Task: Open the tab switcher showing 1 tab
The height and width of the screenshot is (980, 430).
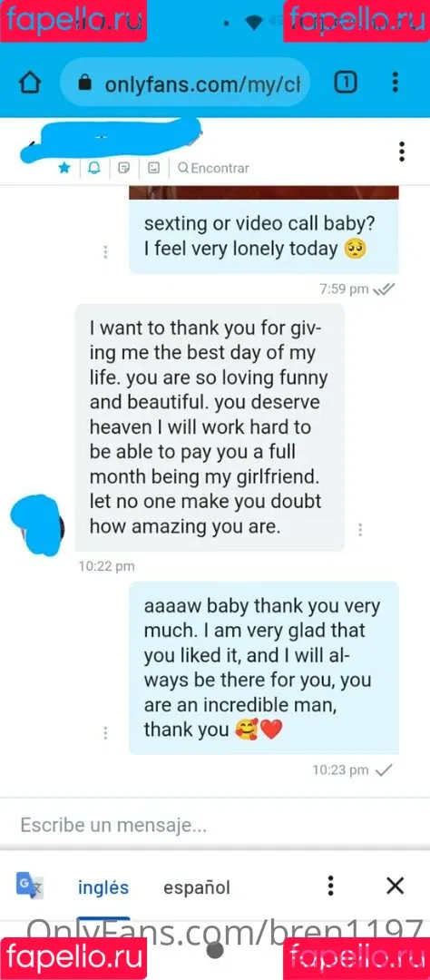Action: 346,83
